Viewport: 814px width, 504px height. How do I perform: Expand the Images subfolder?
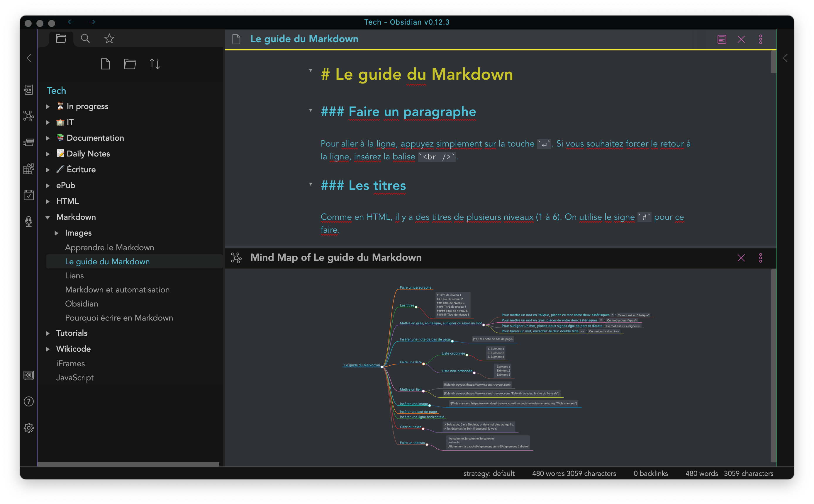[x=56, y=233]
